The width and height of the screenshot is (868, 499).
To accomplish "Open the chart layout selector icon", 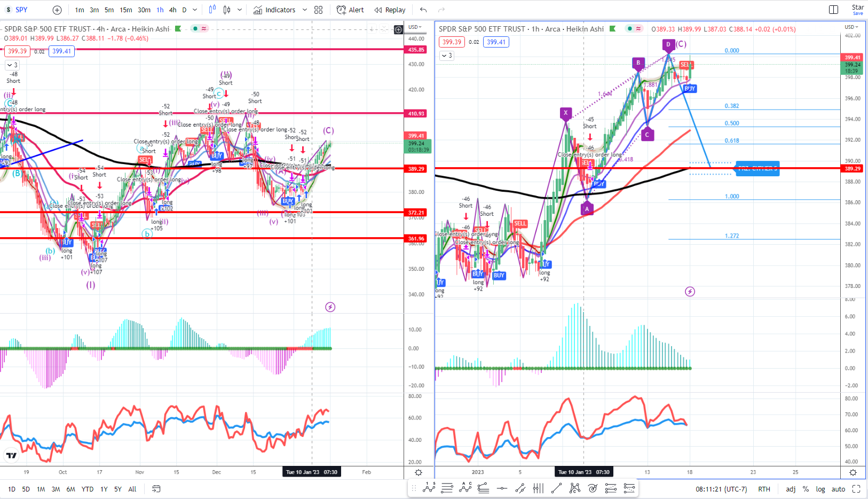I will (833, 10).
